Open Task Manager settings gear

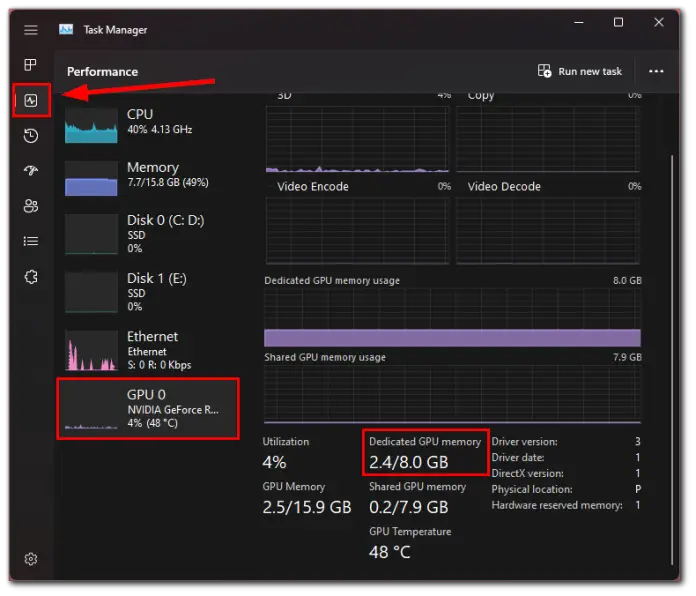[x=31, y=559]
